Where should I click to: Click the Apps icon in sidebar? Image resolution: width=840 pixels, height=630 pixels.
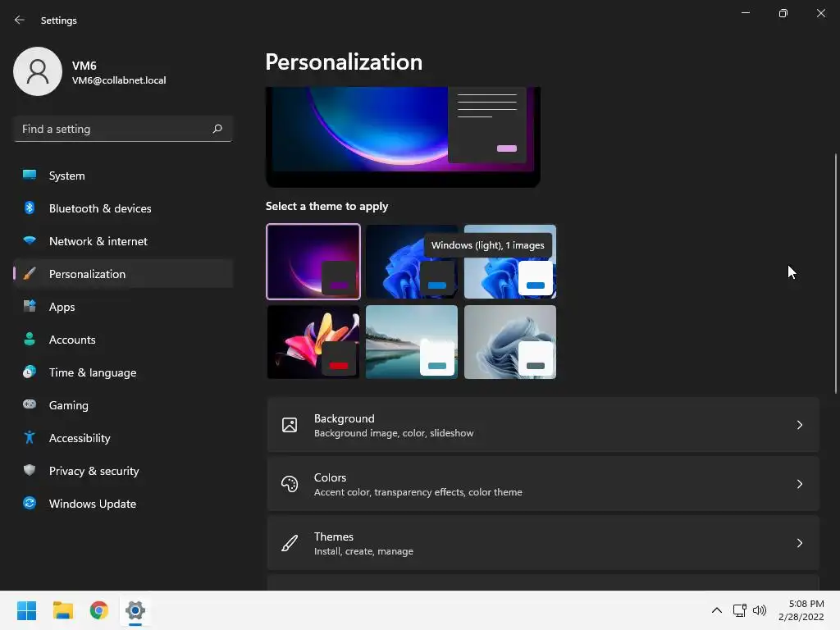click(x=30, y=307)
